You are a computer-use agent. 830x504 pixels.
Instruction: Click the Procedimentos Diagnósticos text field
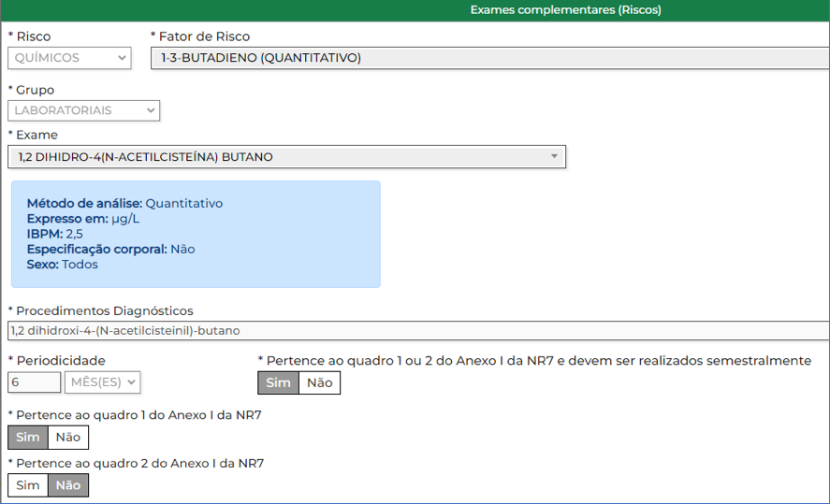pyautogui.click(x=417, y=330)
